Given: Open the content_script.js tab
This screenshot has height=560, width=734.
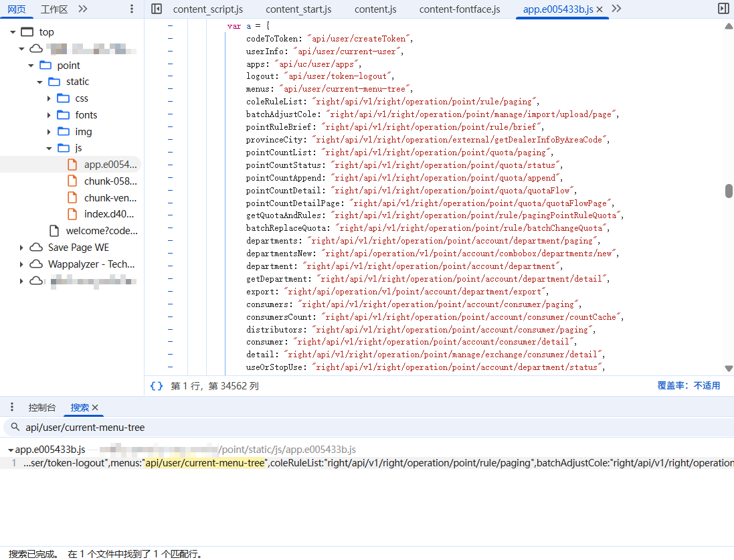Looking at the screenshot, I should (x=208, y=9).
